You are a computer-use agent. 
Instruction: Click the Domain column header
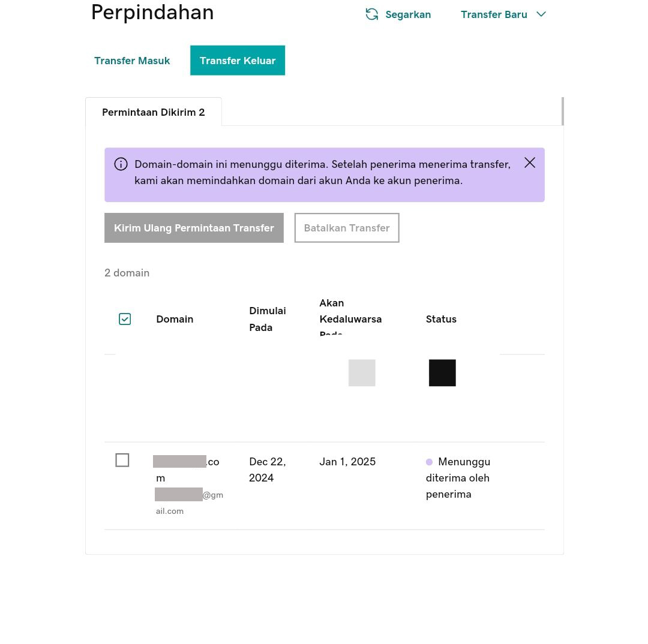[175, 319]
